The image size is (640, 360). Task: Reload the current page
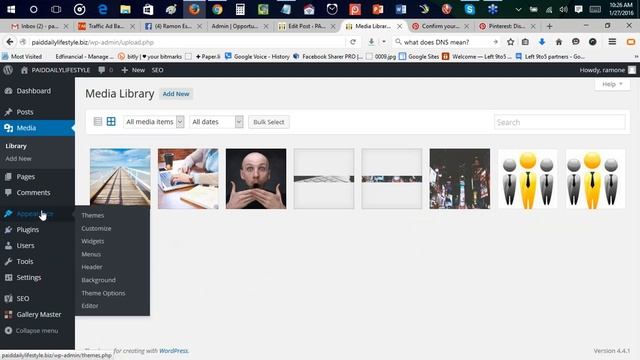353,42
